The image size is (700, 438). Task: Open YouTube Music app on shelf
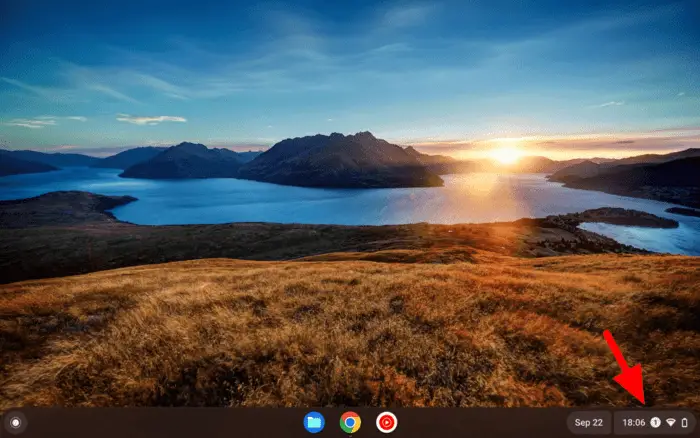pos(387,422)
